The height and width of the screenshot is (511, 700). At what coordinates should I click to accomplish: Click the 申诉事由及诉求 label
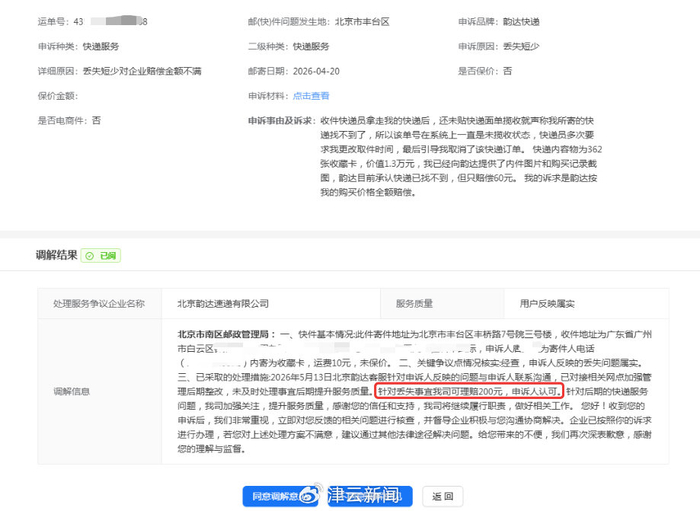click(282, 120)
